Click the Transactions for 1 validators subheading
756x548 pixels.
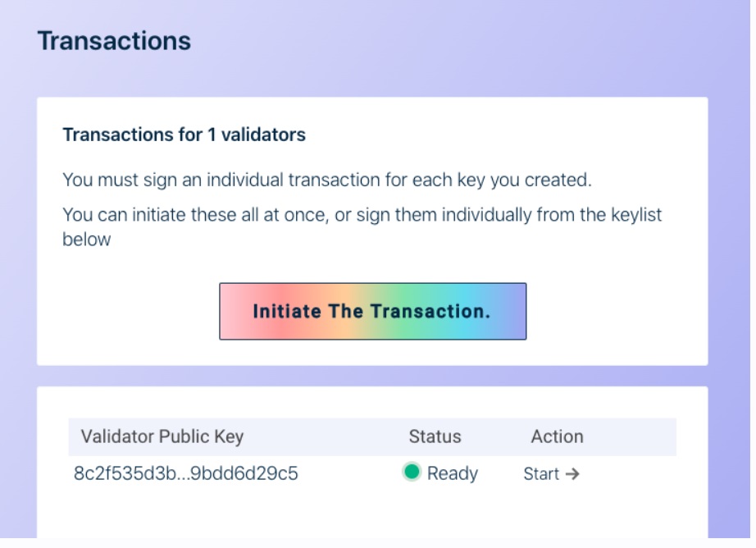click(x=184, y=135)
